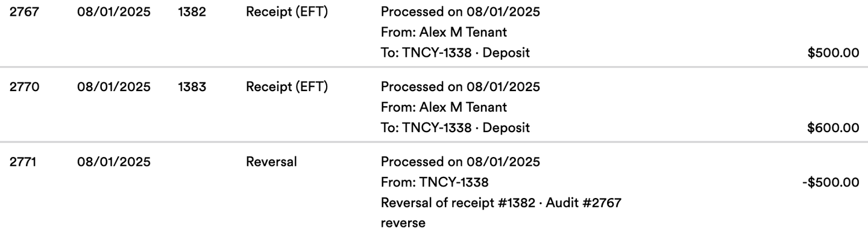Screen dimensions: 868x233
Task: Click the $500.00 deposit amount
Action: point(833,53)
